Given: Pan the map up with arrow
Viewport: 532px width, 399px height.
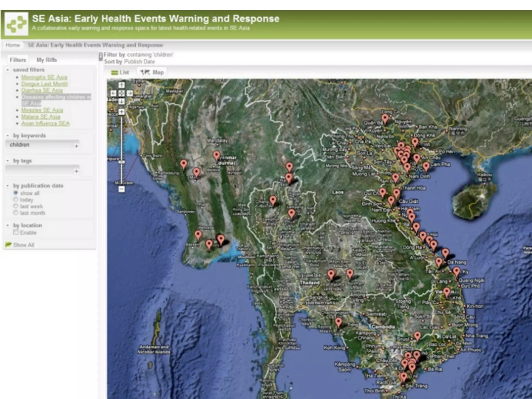Looking at the screenshot, I should 121,85.
